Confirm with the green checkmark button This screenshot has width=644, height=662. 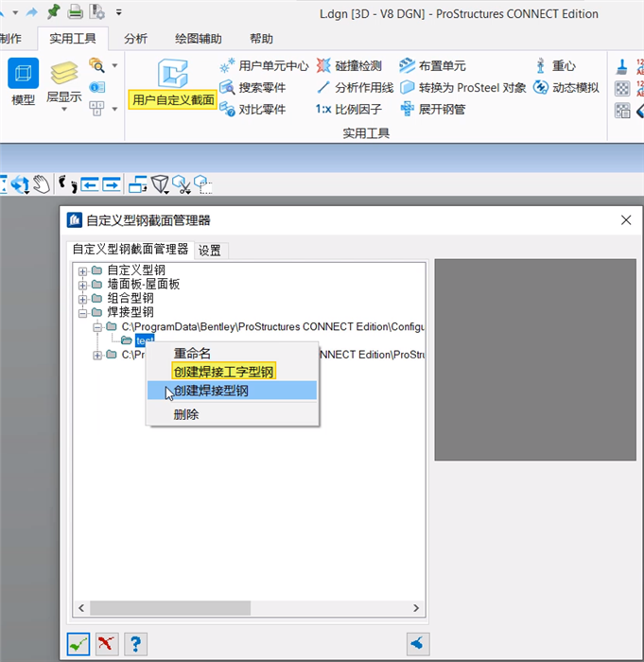pyautogui.click(x=78, y=644)
